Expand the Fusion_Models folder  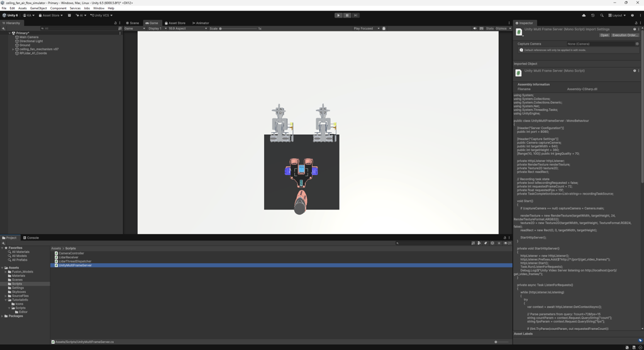point(6,272)
